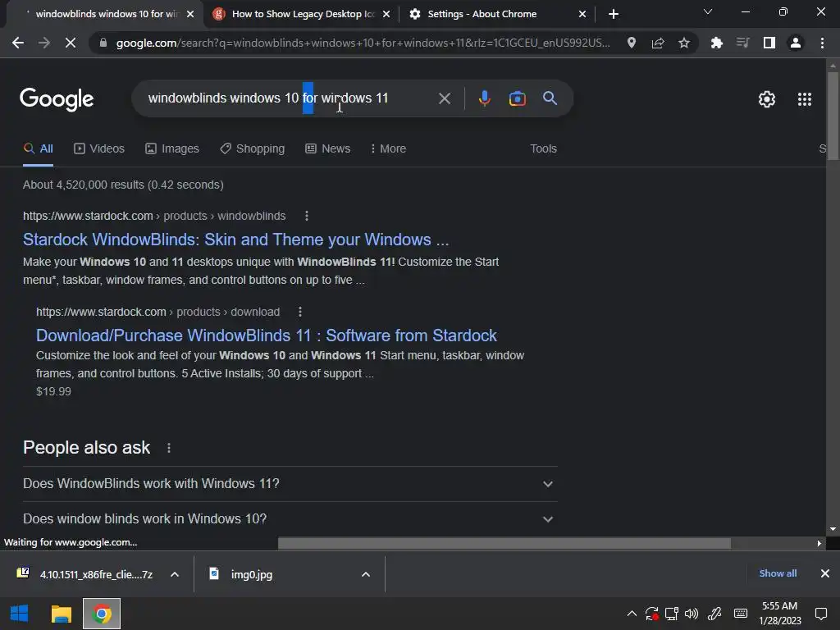Image resolution: width=840 pixels, height=630 pixels.
Task: Open options for stardock.com download result
Action: tap(300, 312)
